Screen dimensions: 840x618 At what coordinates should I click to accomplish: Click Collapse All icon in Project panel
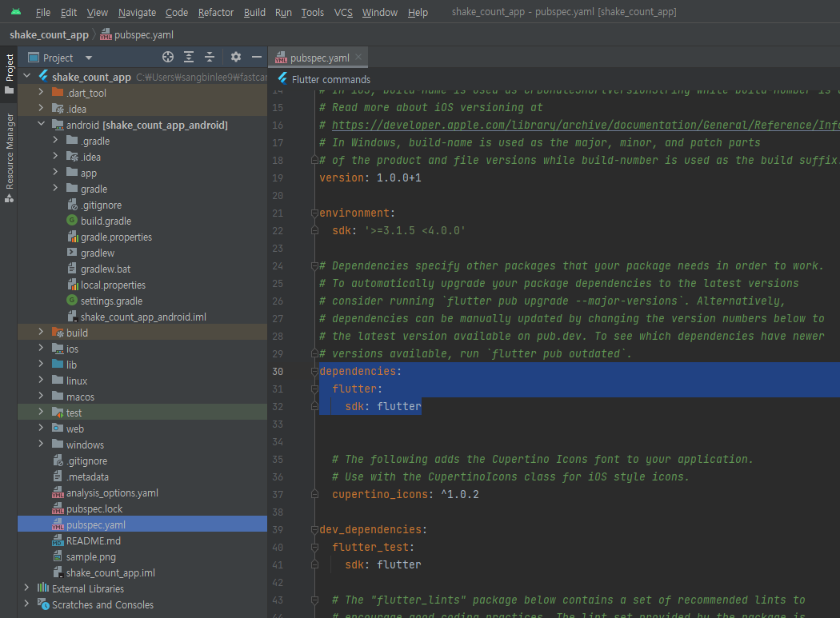(210, 57)
